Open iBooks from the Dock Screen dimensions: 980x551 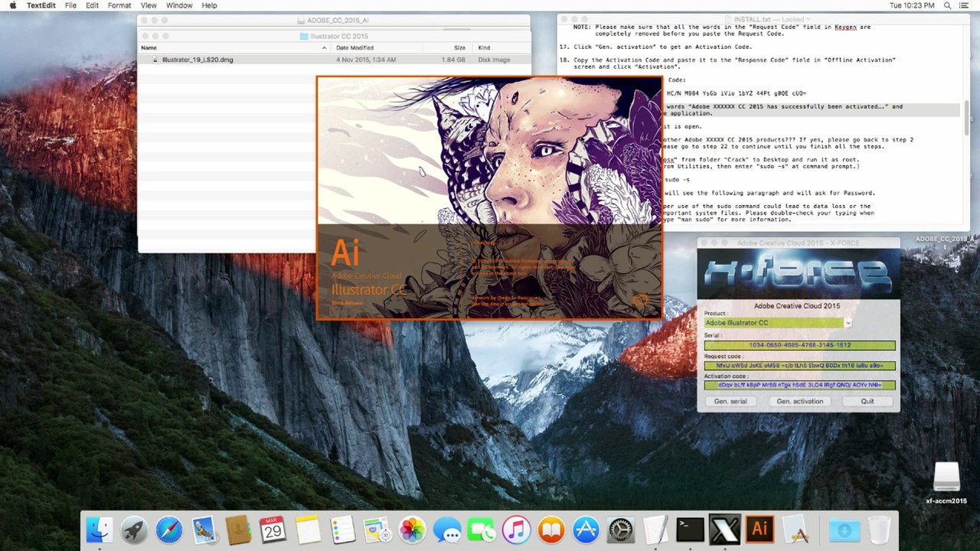tap(551, 530)
